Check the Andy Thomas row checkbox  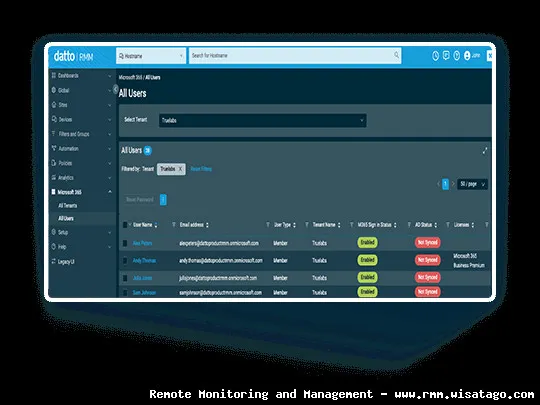[125, 261]
